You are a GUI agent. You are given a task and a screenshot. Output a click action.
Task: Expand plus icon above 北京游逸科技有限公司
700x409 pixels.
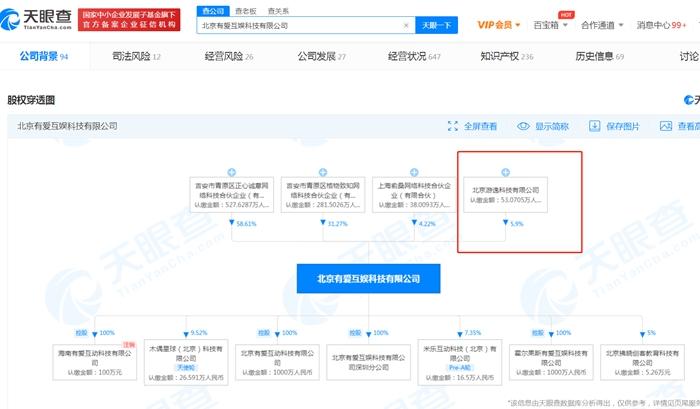505,172
